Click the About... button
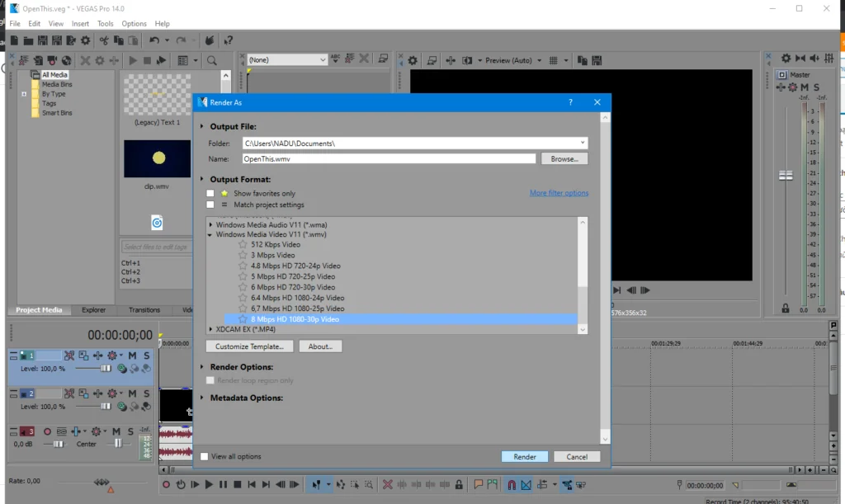Screen dimensions: 845x504 320,346
